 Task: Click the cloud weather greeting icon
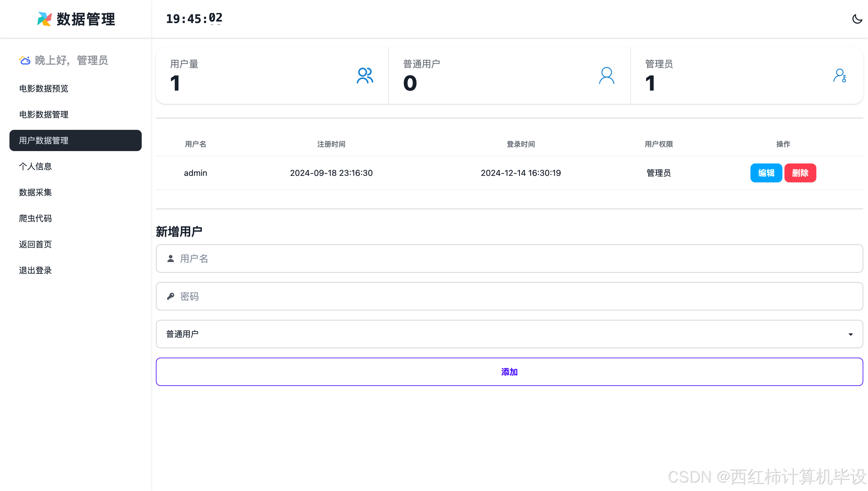25,60
